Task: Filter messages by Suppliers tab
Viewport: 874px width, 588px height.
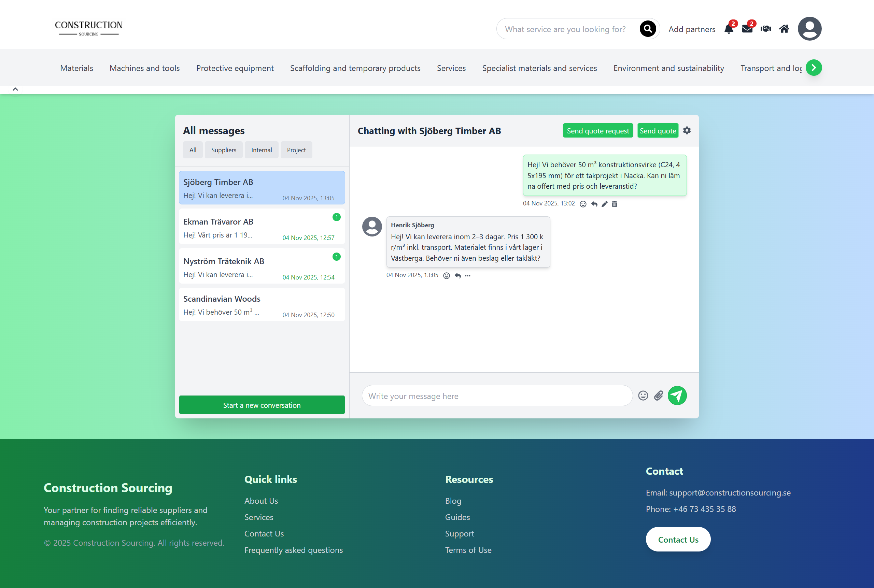Action: click(x=224, y=150)
